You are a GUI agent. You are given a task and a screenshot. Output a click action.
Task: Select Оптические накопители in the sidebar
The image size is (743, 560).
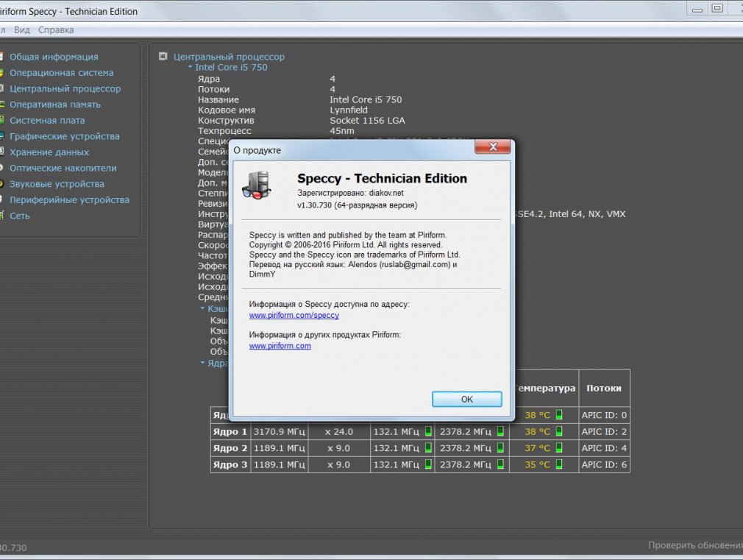(63, 168)
